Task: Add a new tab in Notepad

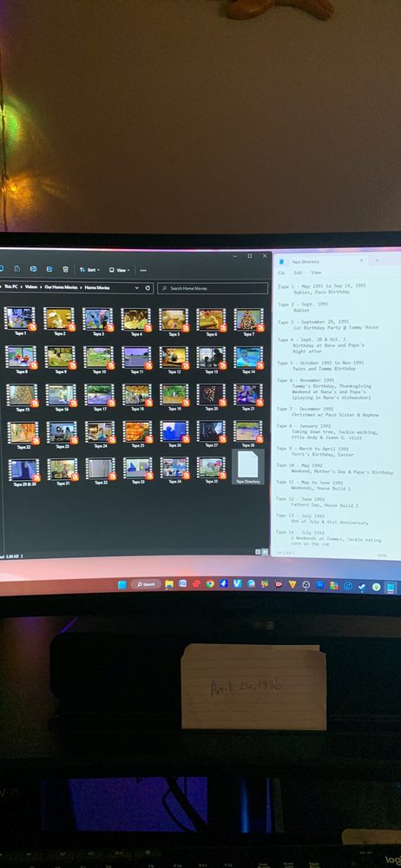Action: click(x=377, y=260)
